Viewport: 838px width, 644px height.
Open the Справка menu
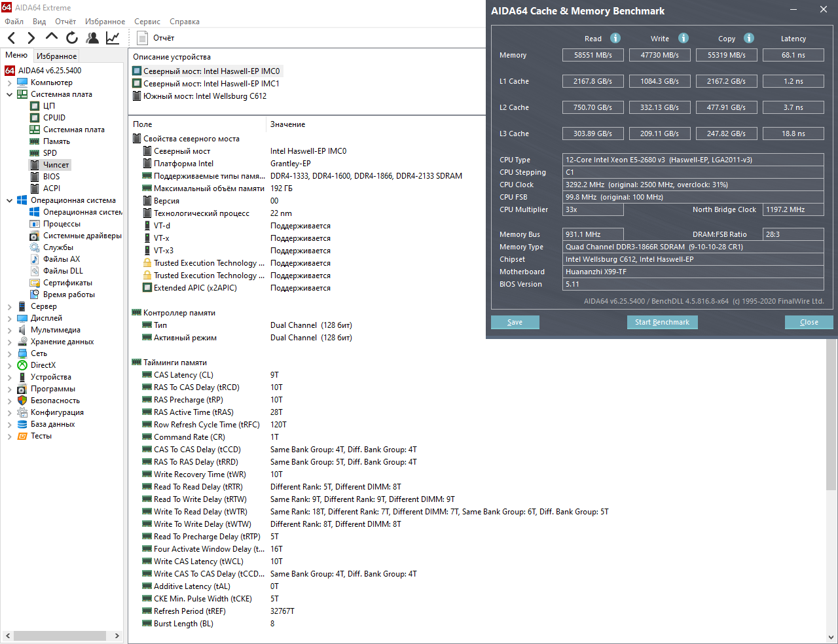coord(185,22)
